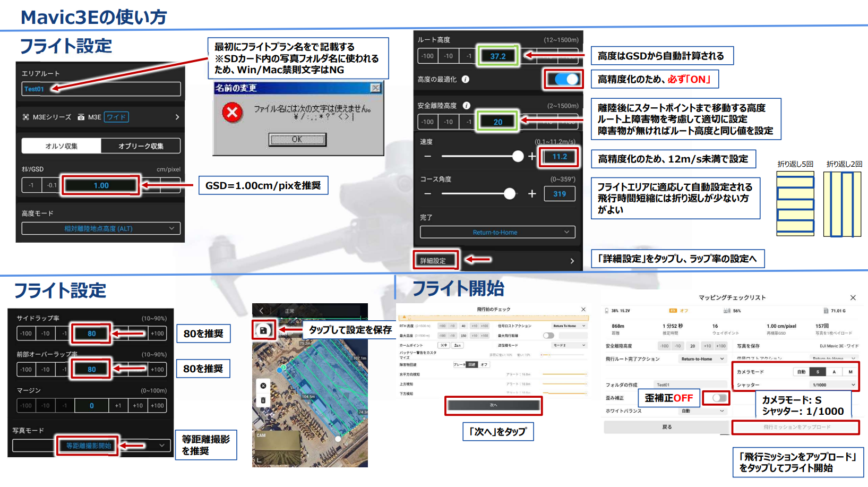Click the drone icon beside M3Eシリーズ

(26, 117)
